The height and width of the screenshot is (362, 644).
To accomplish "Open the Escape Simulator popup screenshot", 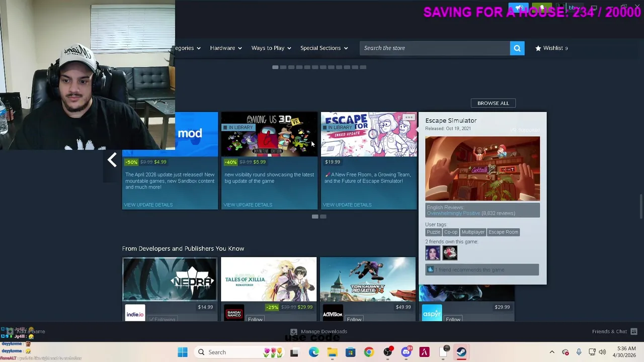I will pyautogui.click(x=482, y=168).
